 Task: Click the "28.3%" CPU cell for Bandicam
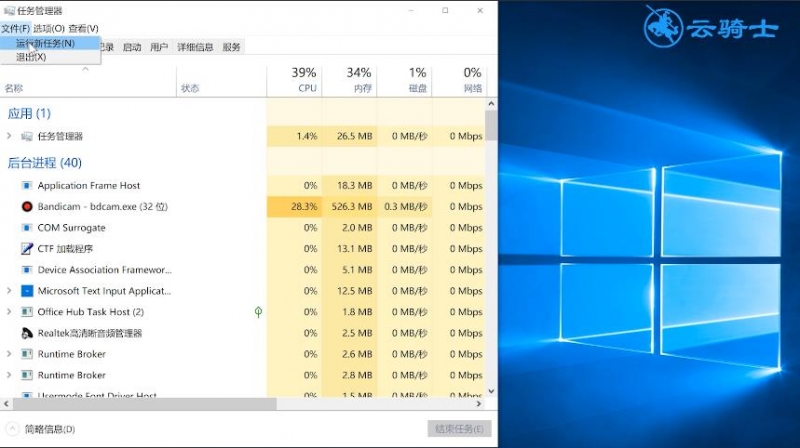(294, 207)
